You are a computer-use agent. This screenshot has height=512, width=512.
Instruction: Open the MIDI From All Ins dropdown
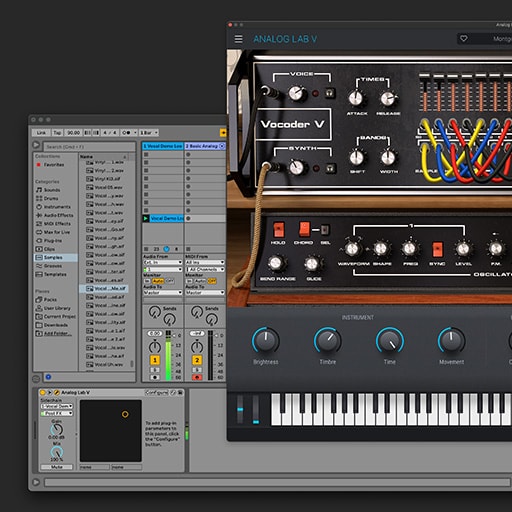tap(205, 263)
